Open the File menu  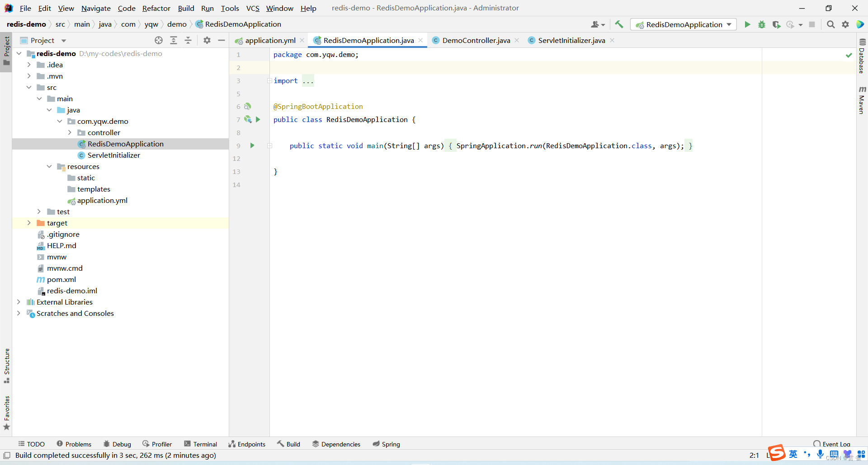25,8
